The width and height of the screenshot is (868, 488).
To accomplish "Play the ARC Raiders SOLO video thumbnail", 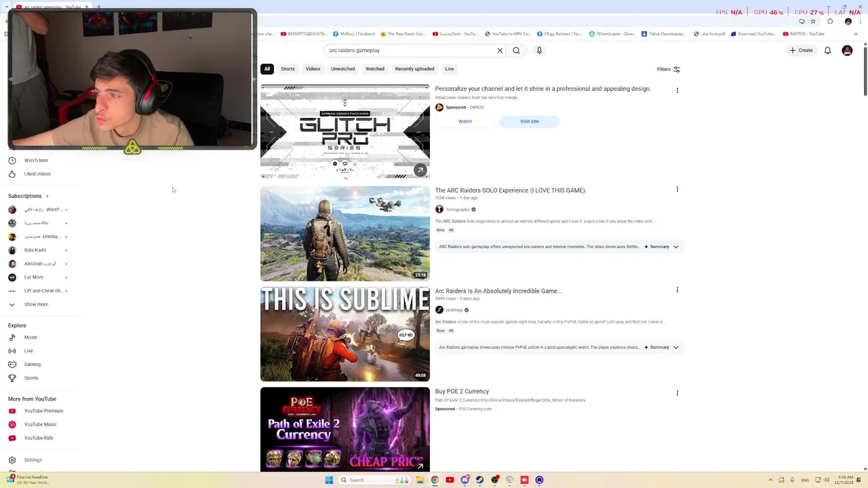I will [345, 234].
